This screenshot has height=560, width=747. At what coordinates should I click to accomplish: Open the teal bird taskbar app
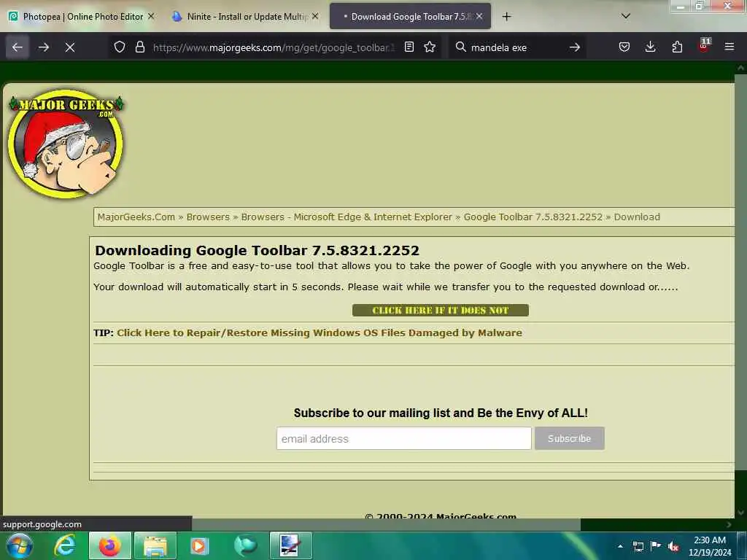(x=245, y=545)
